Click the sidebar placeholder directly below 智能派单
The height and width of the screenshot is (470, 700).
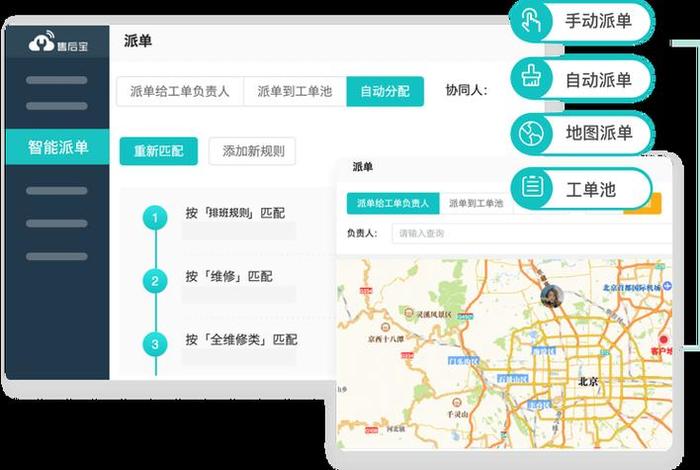tap(57, 191)
